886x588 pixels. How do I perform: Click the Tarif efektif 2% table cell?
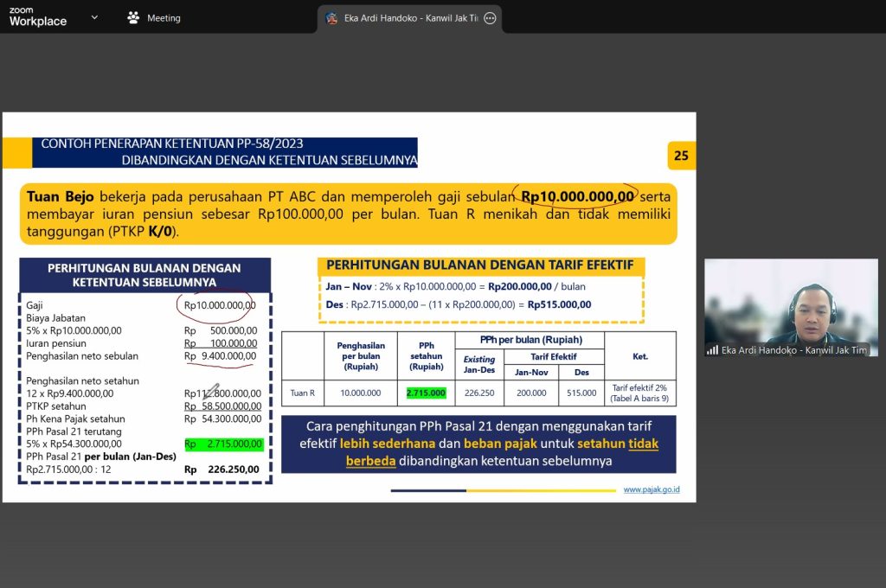tap(639, 393)
